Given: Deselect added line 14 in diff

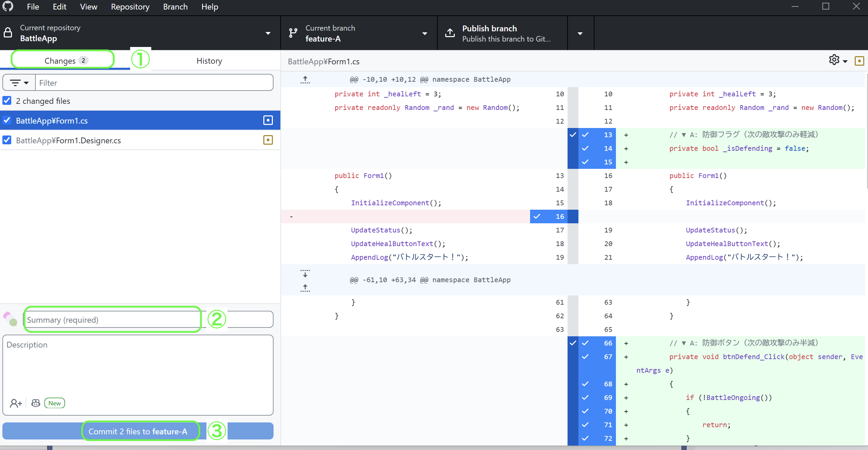Looking at the screenshot, I should [597, 148].
